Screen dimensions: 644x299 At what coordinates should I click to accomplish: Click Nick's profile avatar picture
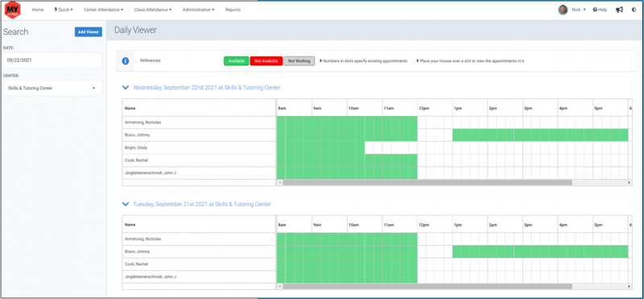pos(563,10)
